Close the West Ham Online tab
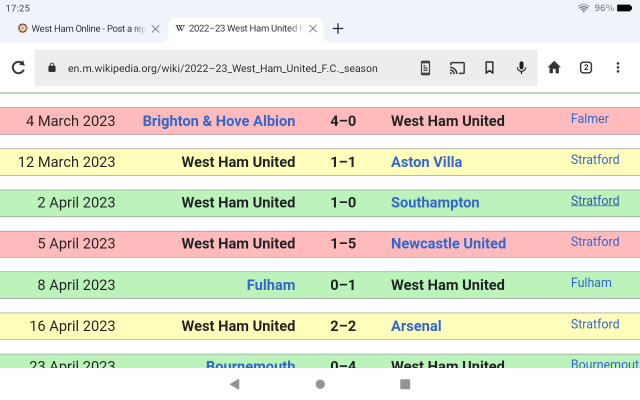Screen dimensions: 640x400 [155, 28]
